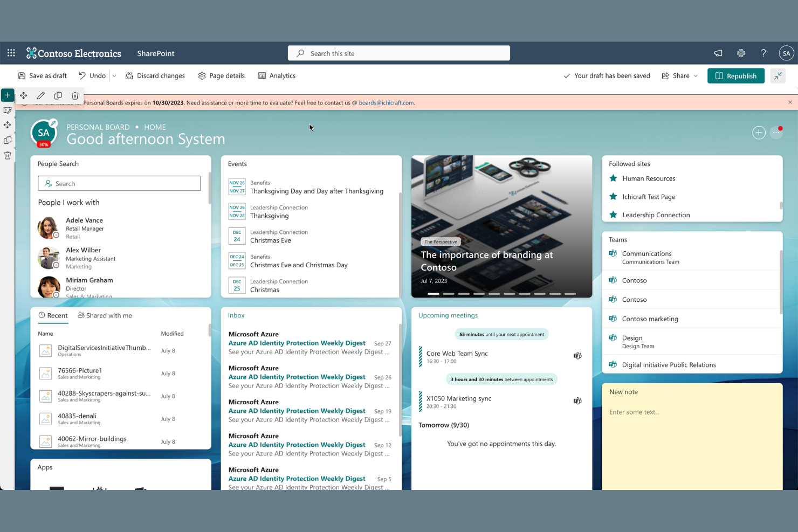Click the star beside Leadership Connection site
This screenshot has height=532, width=798.
(x=613, y=215)
